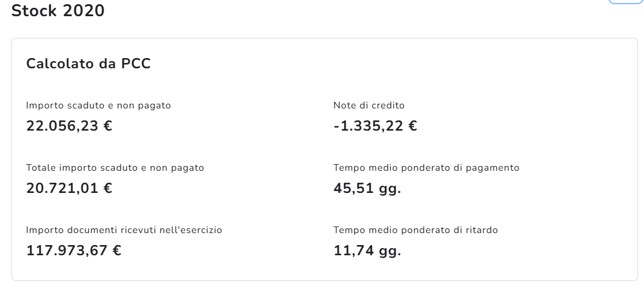The width and height of the screenshot is (644, 293).
Task: Select the 117.973,67 € documents amount
Action: tap(74, 250)
